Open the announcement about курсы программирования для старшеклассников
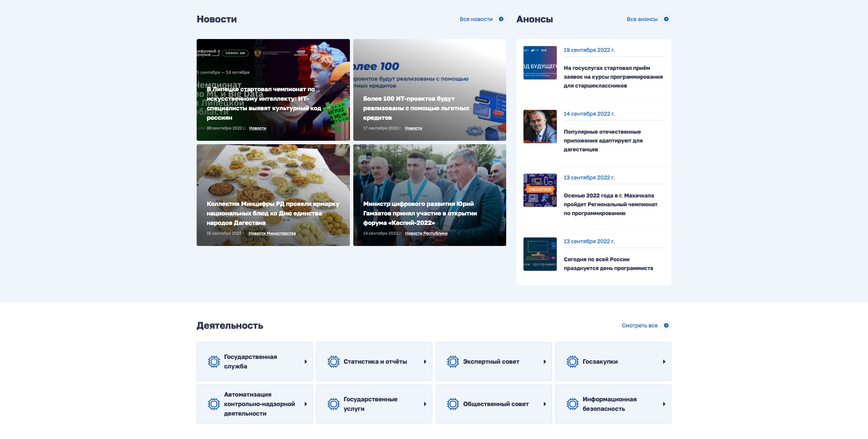 613,77
